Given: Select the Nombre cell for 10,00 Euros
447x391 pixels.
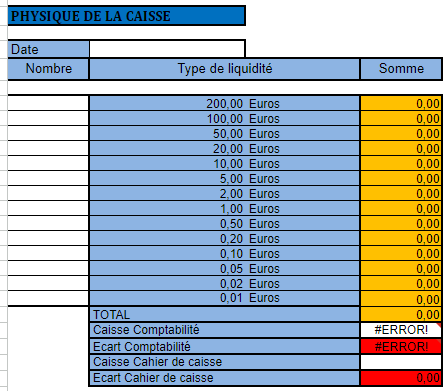Looking at the screenshot, I should click(x=48, y=163).
